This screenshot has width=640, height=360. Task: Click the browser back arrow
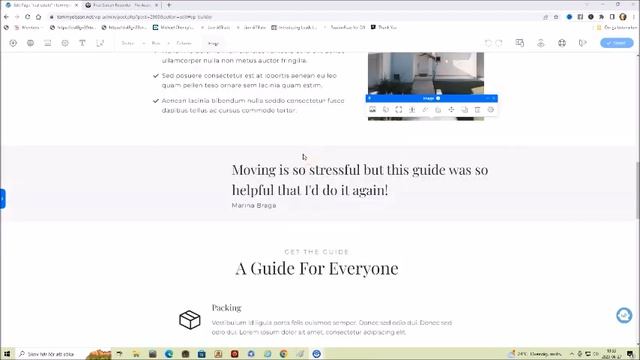[x=6, y=17]
